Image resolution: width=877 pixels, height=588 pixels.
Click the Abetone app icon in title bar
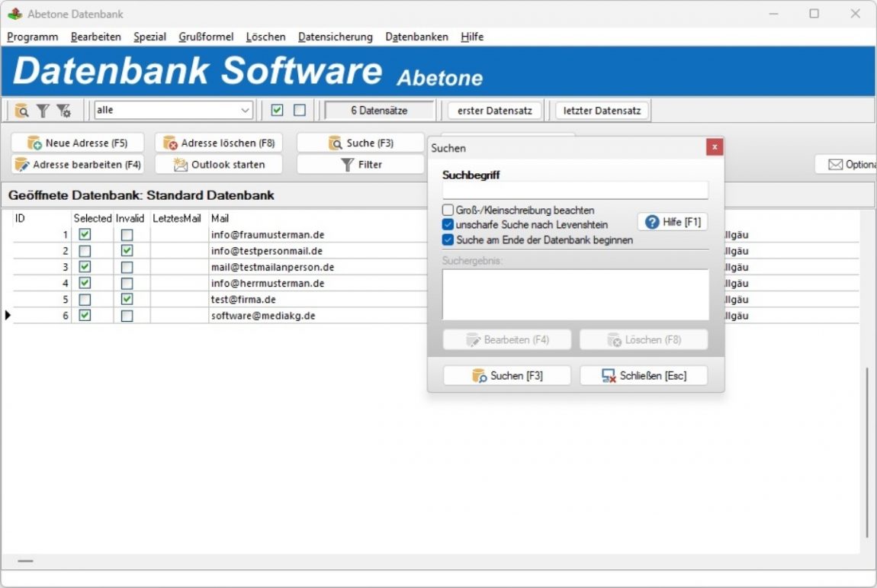pos(15,14)
